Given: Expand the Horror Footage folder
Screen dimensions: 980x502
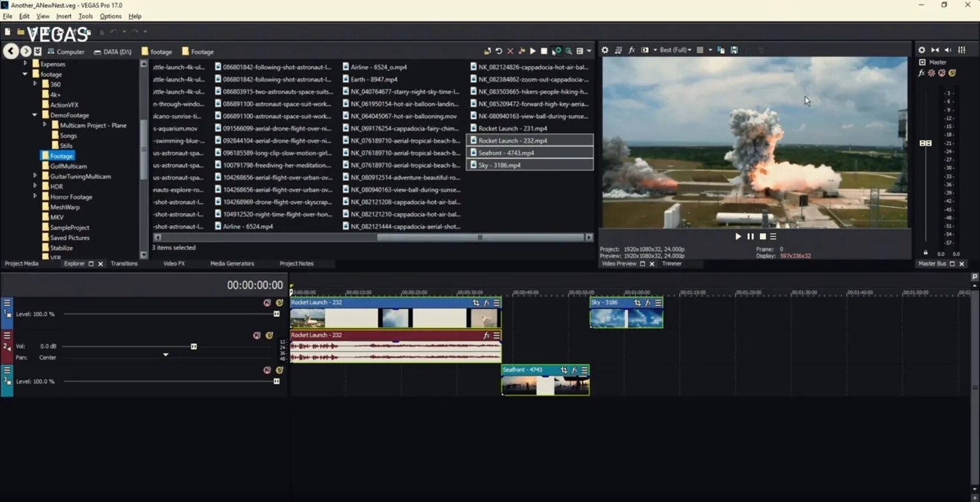Looking at the screenshot, I should click(x=35, y=196).
